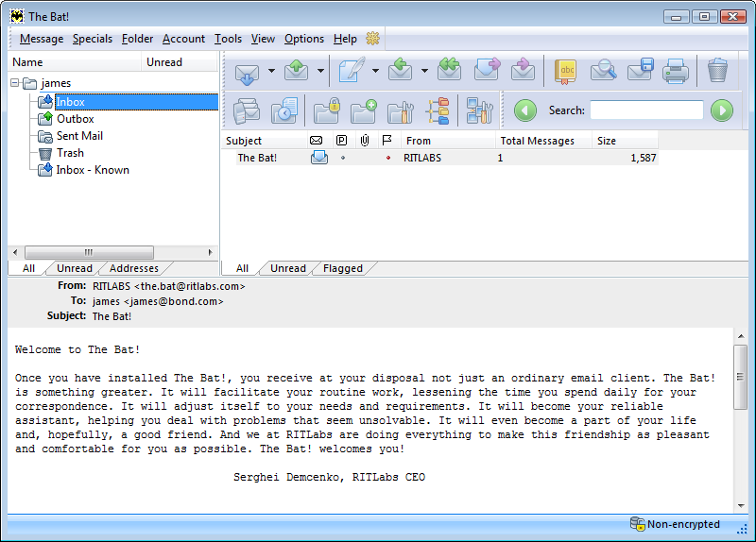Switch to the Flagged tab
This screenshot has width=756, height=542.
[342, 268]
